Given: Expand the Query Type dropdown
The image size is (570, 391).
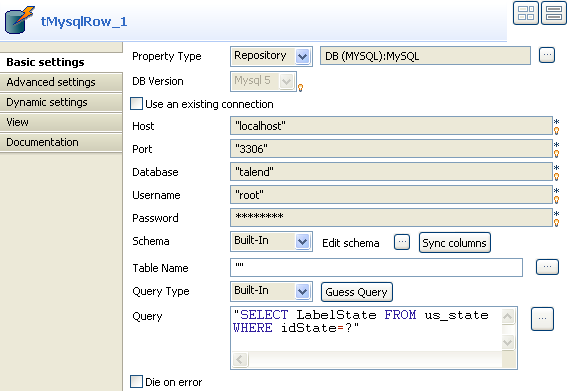Looking at the screenshot, I should click(302, 291).
